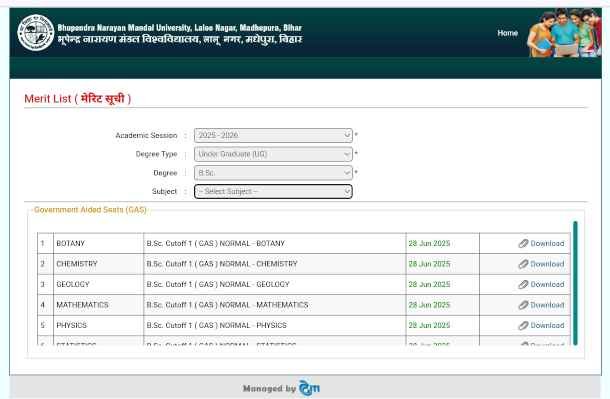Click the 'Merit List' page heading
Viewport: 610px width, 399px height.
[77, 98]
